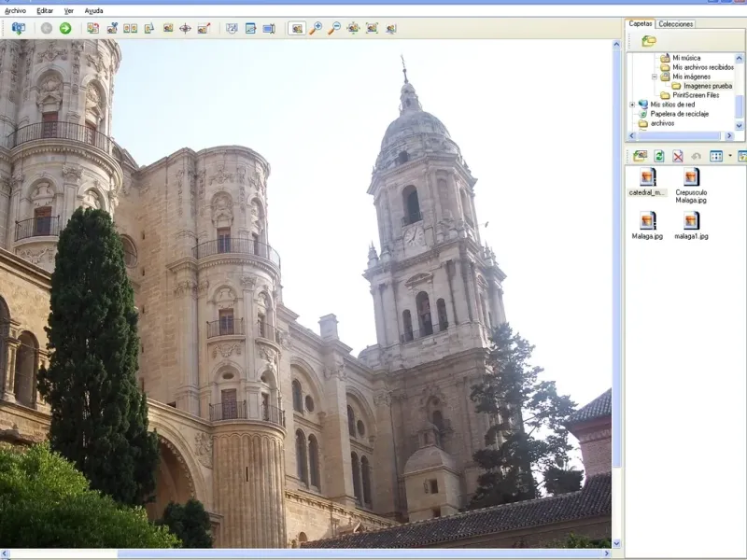
Task: Collapse the Mis imágenes tree node
Action: click(x=655, y=77)
